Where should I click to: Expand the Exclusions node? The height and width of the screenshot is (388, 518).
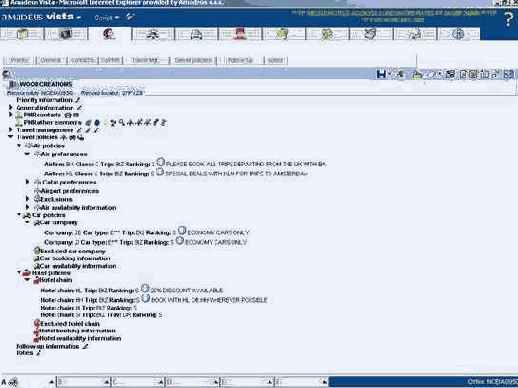tap(28, 199)
